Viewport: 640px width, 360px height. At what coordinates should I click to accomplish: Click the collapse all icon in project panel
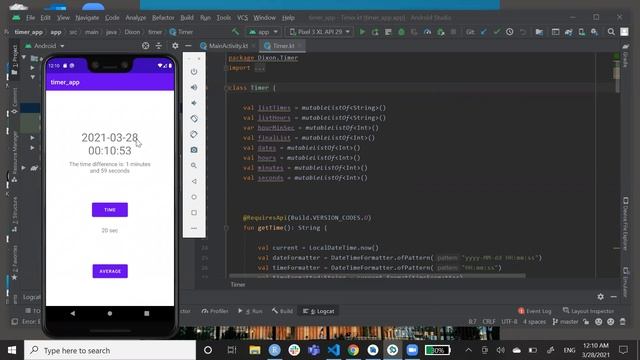[159, 46]
